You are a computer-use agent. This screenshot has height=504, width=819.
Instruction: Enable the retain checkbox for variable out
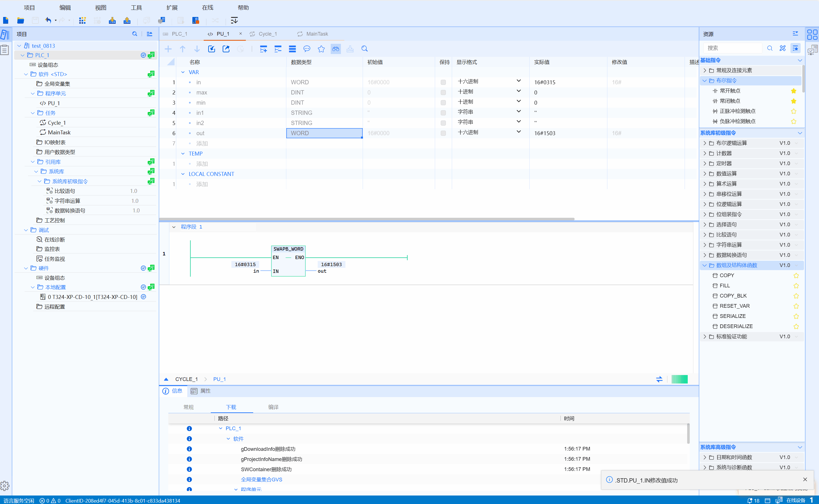[x=443, y=133]
